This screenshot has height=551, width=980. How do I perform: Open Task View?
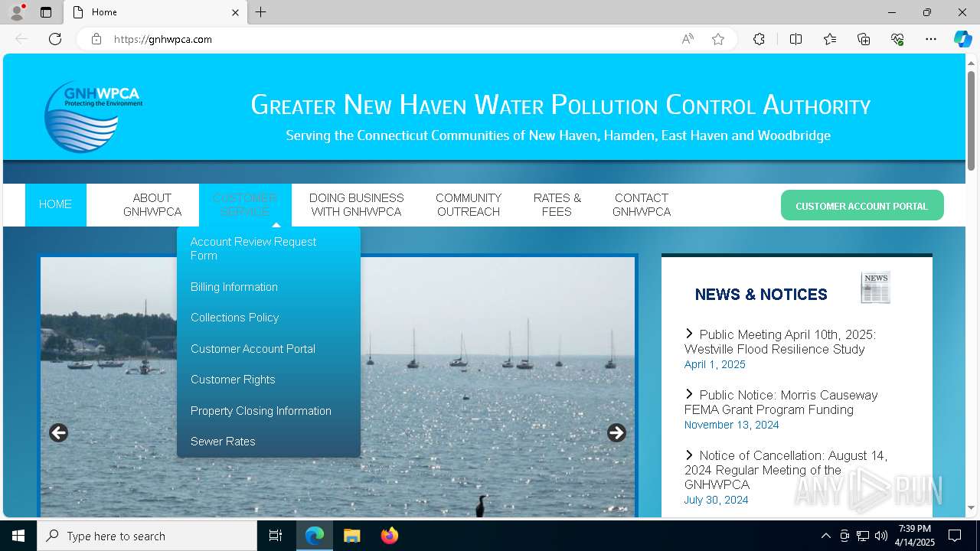pos(276,536)
